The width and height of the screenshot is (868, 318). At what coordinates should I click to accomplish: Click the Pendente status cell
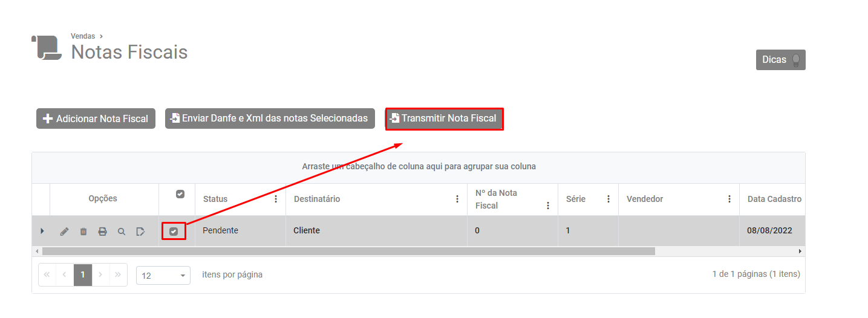click(240, 230)
